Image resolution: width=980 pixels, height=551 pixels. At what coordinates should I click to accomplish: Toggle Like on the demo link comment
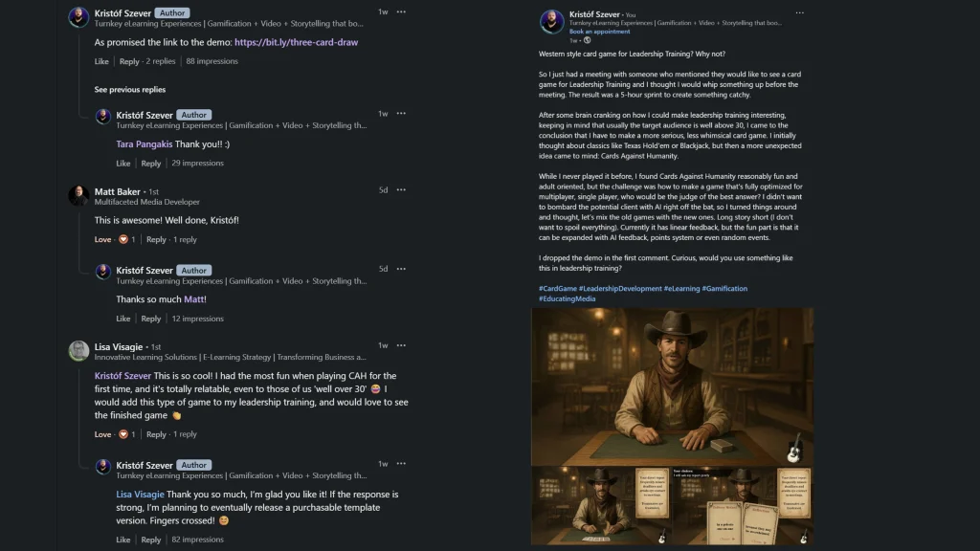coord(101,61)
